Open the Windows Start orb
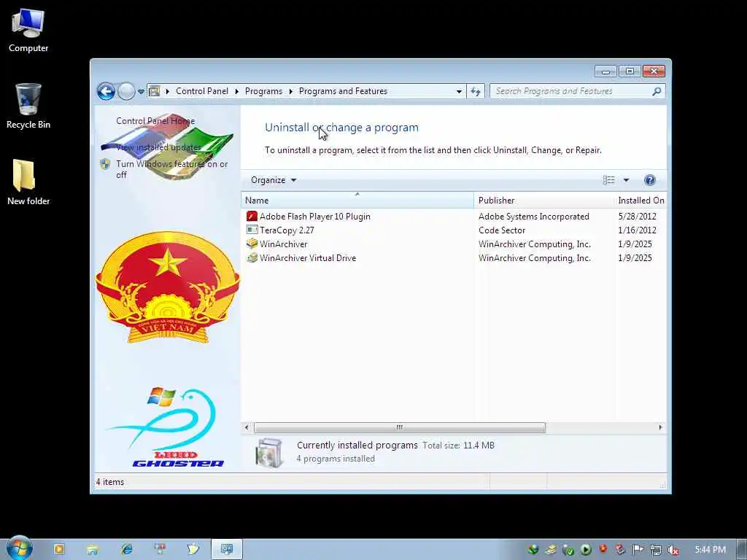 19,548
